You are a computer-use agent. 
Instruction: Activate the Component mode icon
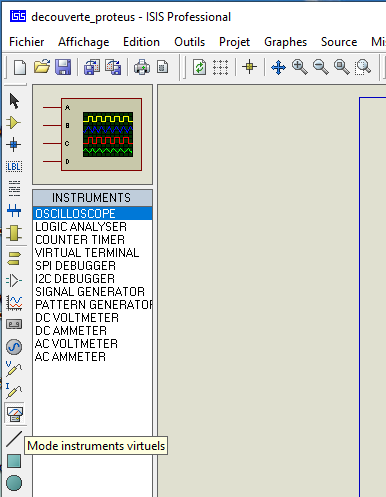point(14,123)
